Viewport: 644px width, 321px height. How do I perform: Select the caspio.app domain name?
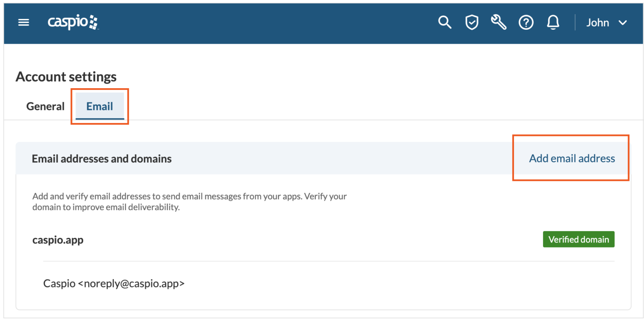pyautogui.click(x=58, y=240)
